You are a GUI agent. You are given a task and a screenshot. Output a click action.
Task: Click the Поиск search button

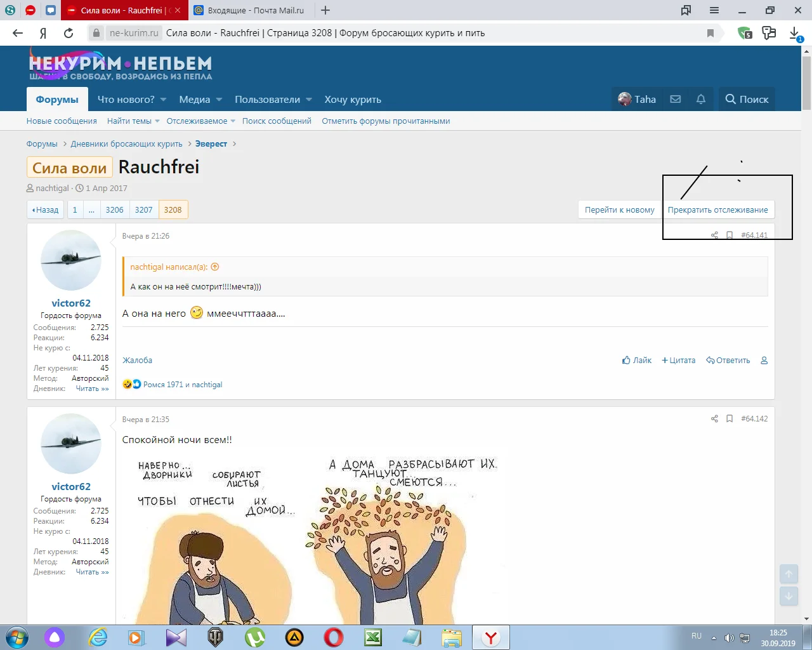[747, 99]
